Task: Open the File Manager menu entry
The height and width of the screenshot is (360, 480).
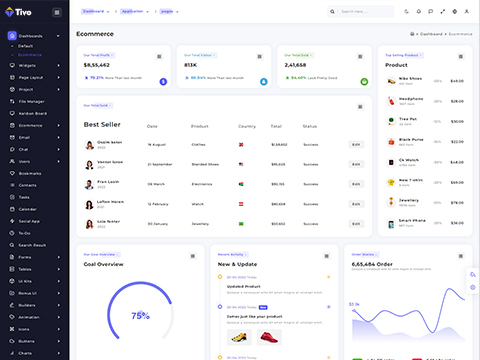Action: 31,101
